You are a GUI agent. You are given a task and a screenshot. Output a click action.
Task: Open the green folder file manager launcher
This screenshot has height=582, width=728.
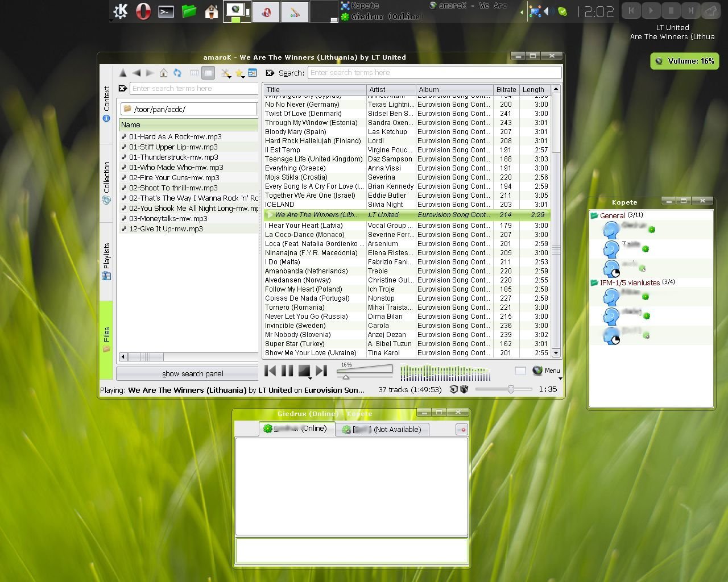click(x=189, y=11)
